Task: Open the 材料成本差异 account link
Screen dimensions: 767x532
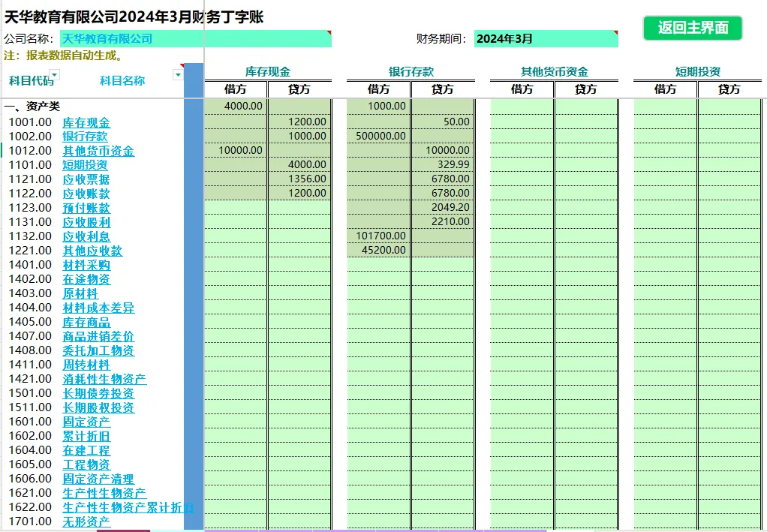Action: click(98, 307)
